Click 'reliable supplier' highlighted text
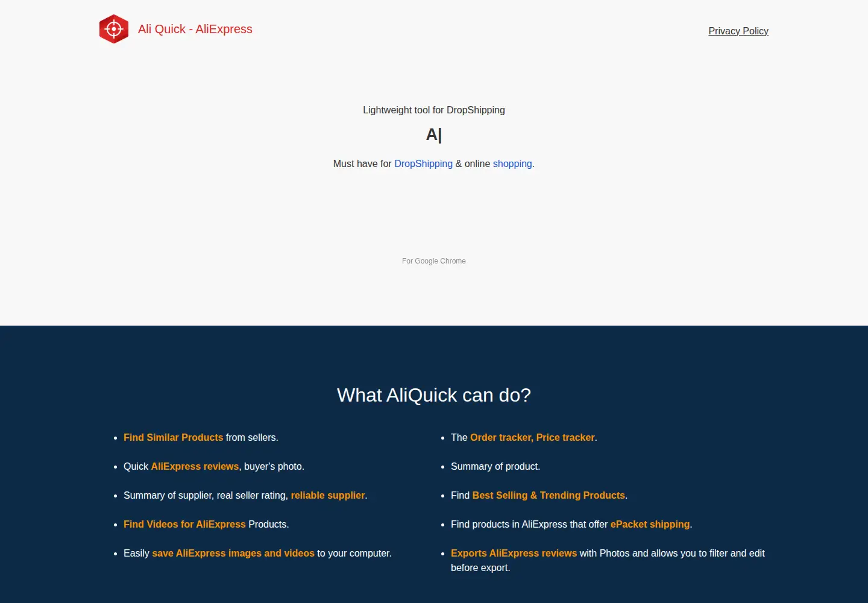Screen dimensions: 868x603 pyautogui.click(x=328, y=495)
